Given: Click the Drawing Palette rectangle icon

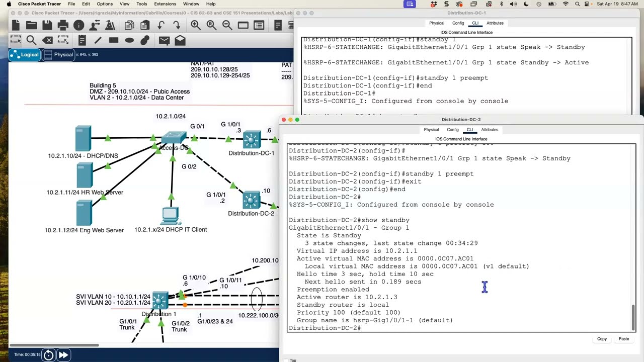Looking at the screenshot, I should click(x=243, y=25).
